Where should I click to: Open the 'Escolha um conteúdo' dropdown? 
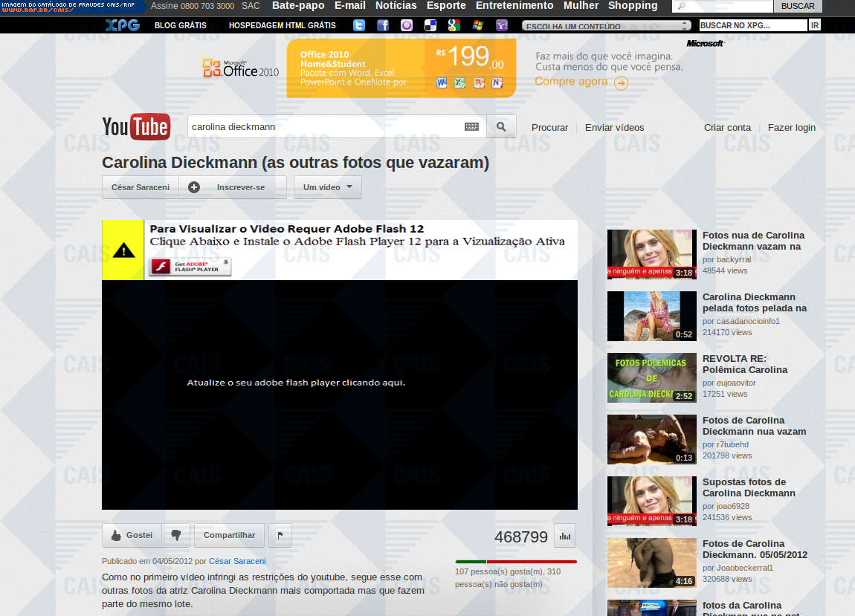pyautogui.click(x=606, y=26)
